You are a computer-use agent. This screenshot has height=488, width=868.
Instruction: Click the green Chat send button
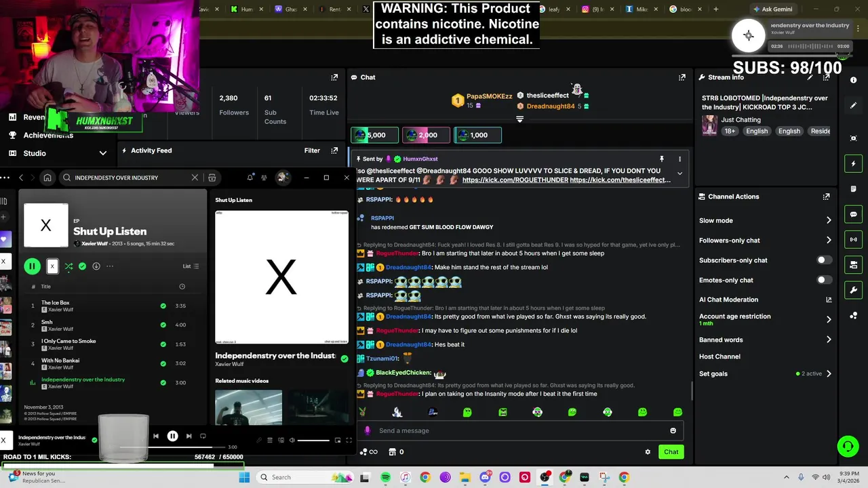click(x=671, y=452)
